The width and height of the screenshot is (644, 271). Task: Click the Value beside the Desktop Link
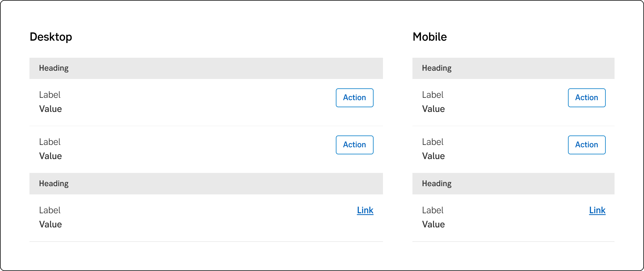(x=50, y=224)
